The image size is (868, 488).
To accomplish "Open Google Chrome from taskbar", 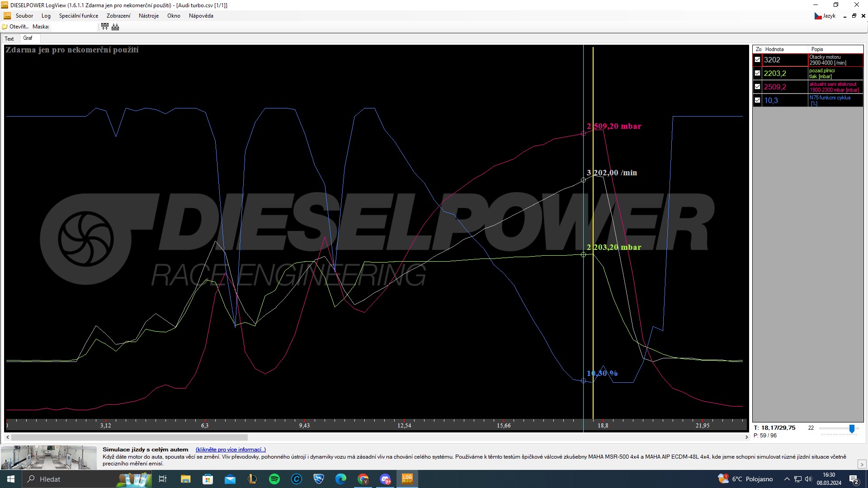I will click(x=363, y=479).
